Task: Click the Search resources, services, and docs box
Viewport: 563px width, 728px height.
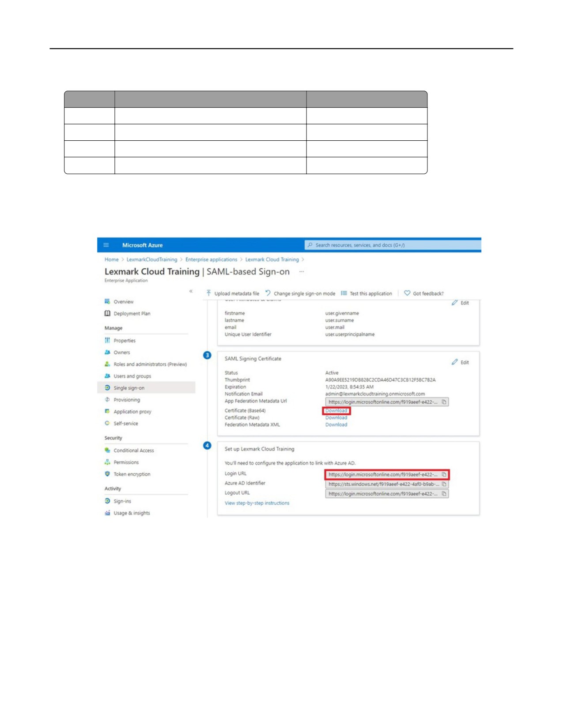Action: tap(393, 245)
